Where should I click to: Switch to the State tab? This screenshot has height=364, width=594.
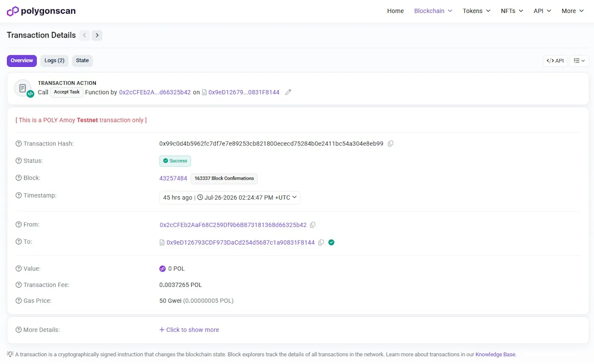click(x=82, y=60)
